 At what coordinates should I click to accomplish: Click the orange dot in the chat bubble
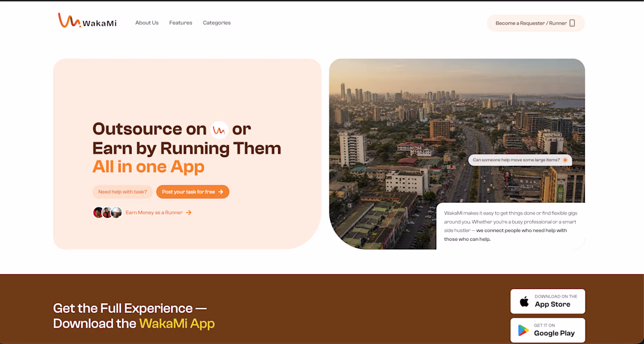pos(565,160)
